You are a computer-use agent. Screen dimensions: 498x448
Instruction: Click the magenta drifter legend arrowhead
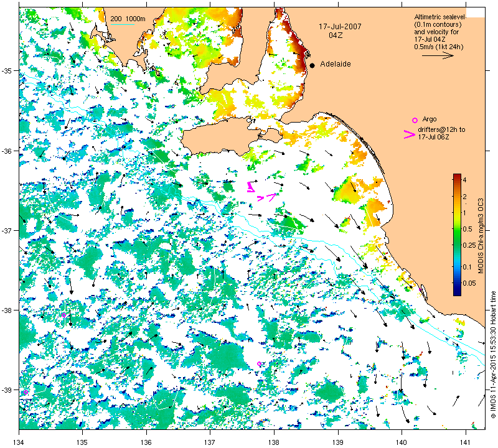(409, 134)
